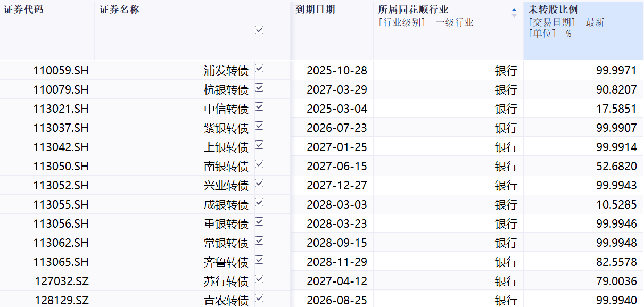The width and height of the screenshot is (644, 307).
Task: Uncheck the checkbox for 浦发转债
Action: click(x=259, y=69)
